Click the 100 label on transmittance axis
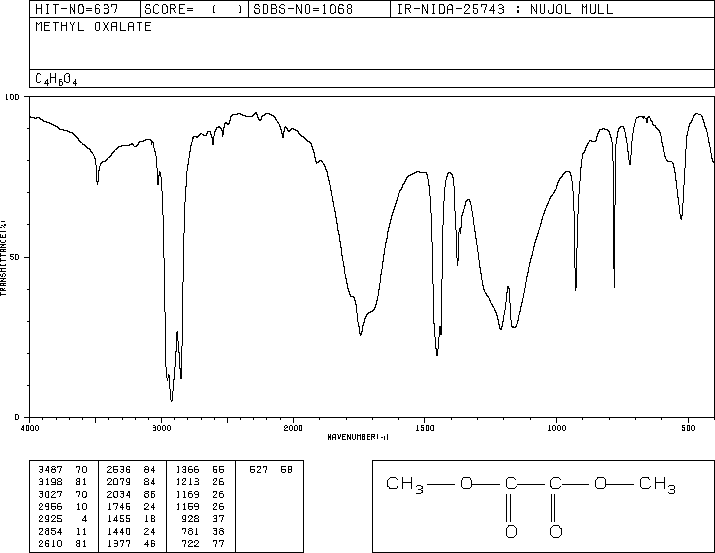The image size is (715, 553). coord(12,97)
